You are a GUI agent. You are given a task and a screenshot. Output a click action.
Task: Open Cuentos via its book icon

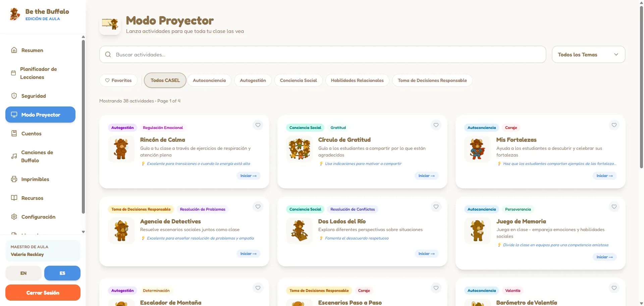point(14,133)
